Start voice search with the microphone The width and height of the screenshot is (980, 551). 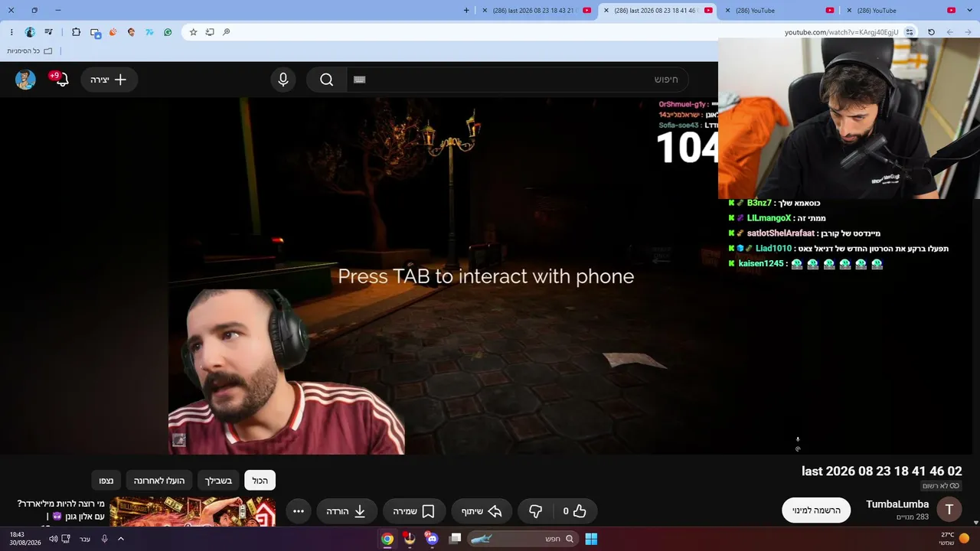(x=283, y=80)
